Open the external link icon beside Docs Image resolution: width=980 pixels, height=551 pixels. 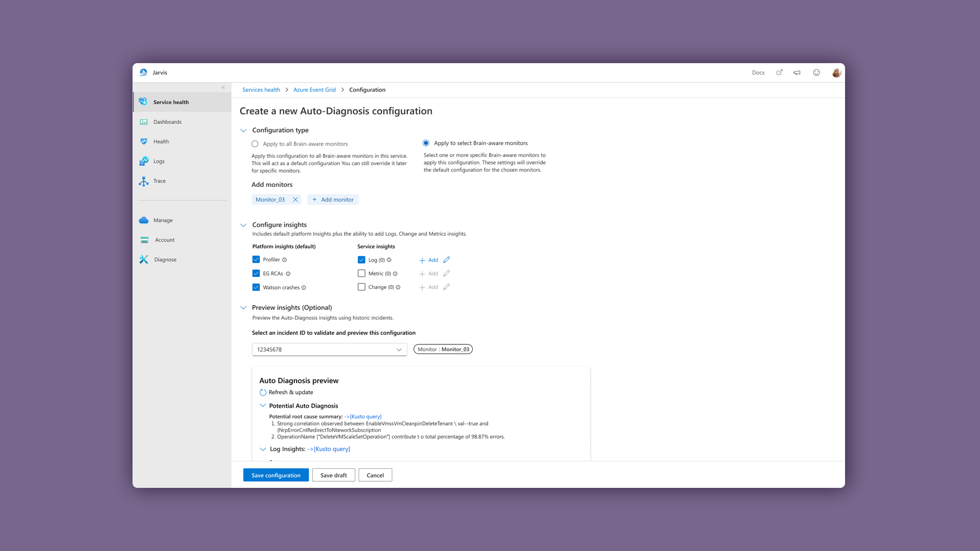[780, 72]
